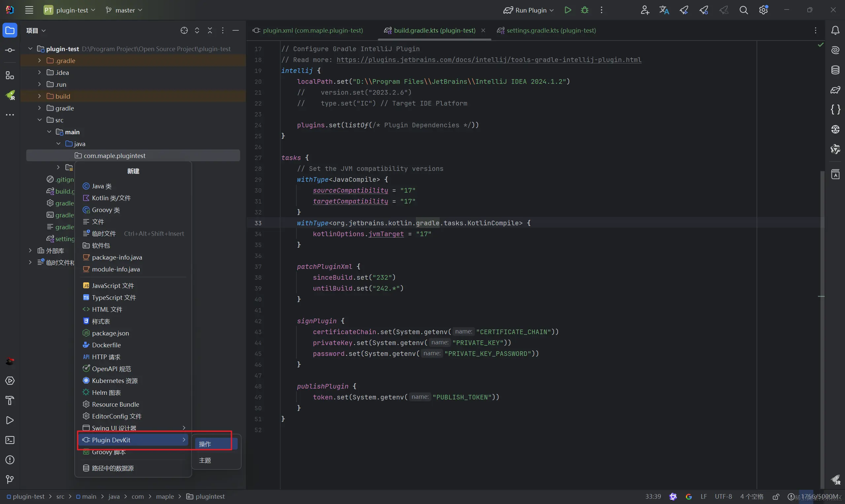Click the translate icon in toolbar
This screenshot has height=504, width=845.
pyautogui.click(x=664, y=10)
